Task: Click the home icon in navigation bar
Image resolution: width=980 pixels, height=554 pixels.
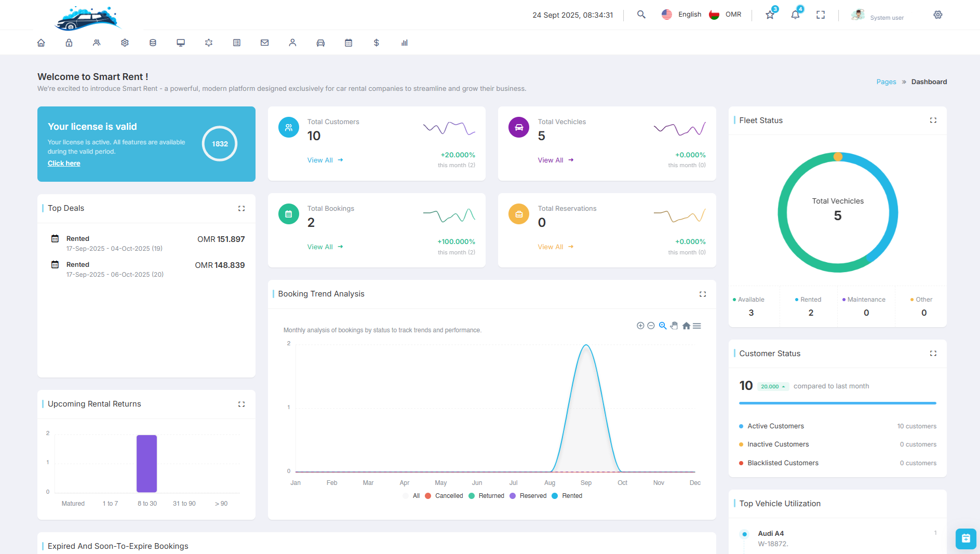Action: [41, 43]
